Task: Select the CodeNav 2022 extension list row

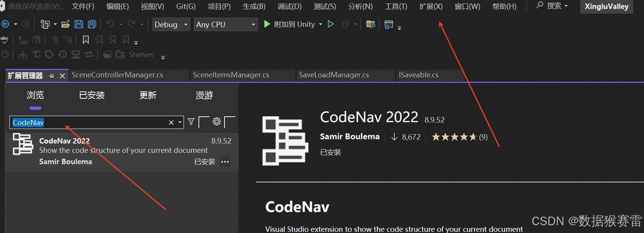Action: pos(122,152)
